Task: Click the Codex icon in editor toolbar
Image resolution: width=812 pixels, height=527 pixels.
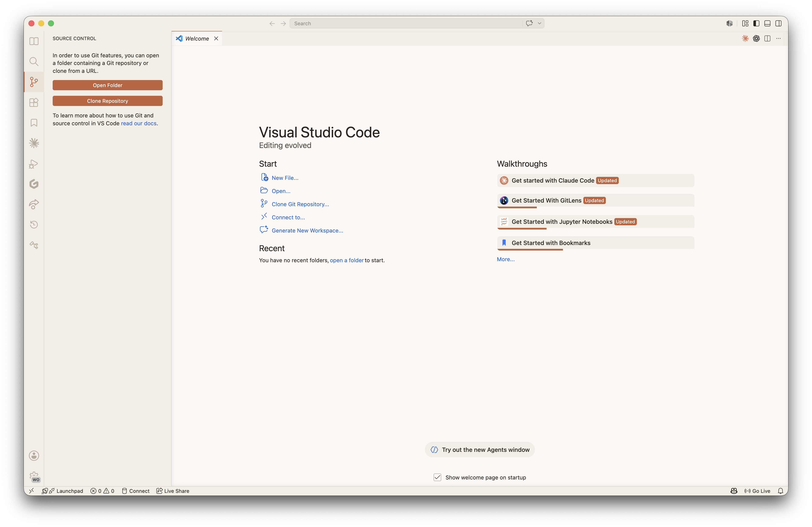Action: coord(756,39)
